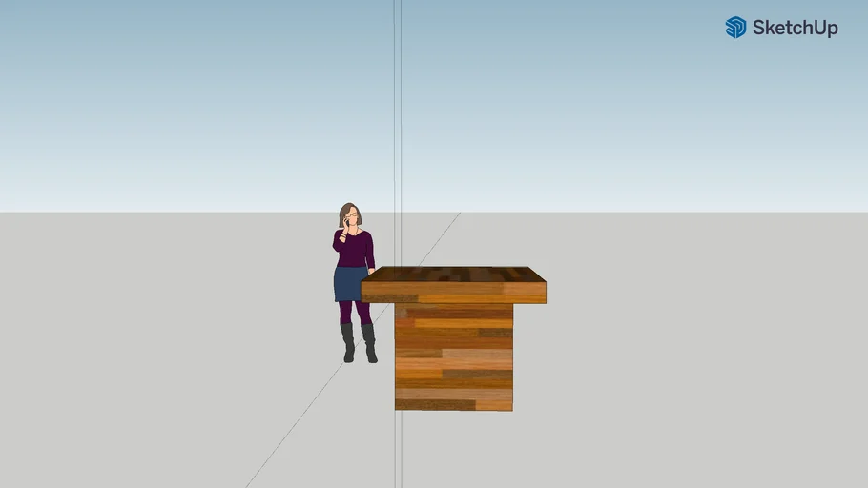Click the SketchUp cube logo icon

click(735, 28)
